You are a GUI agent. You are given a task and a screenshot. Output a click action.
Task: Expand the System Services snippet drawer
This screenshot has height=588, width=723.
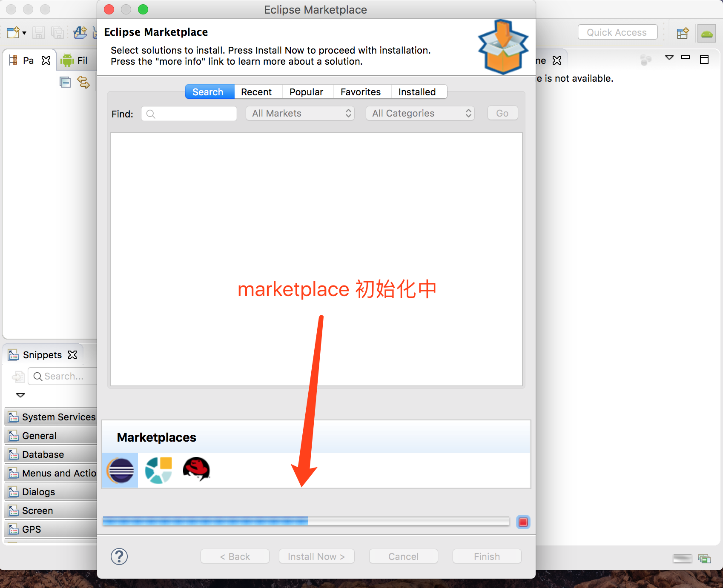[x=51, y=417]
